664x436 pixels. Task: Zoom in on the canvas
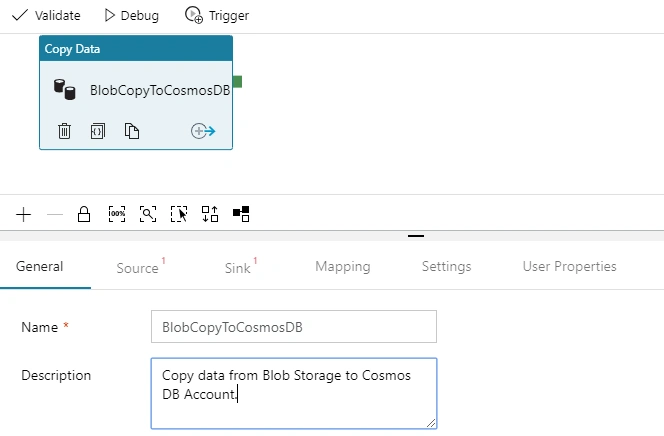[x=24, y=215]
